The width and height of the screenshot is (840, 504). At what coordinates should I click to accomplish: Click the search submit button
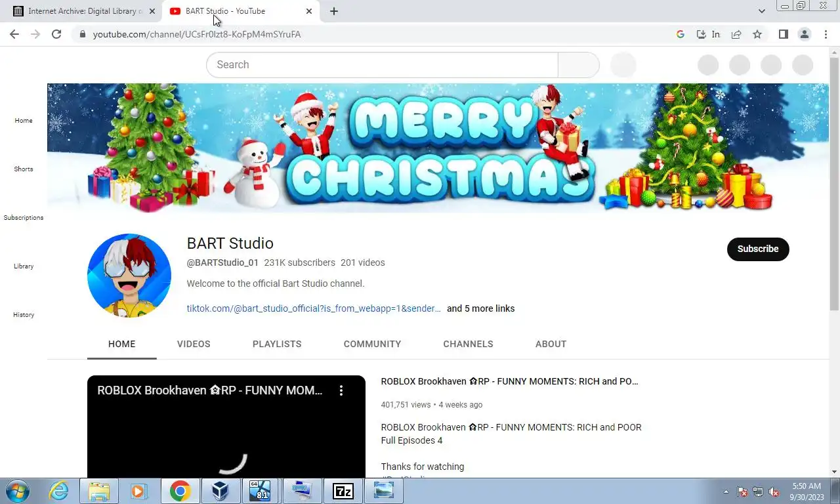pos(579,65)
